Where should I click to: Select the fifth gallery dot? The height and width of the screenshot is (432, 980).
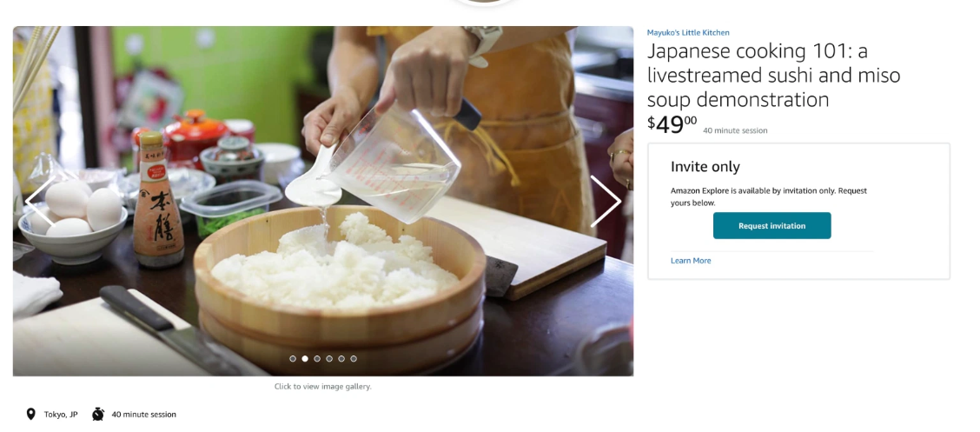[341, 359]
